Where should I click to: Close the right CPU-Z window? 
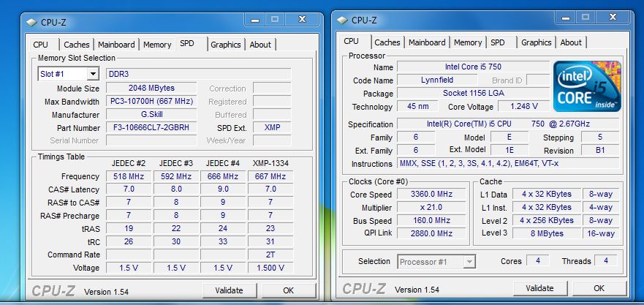[x=613, y=18]
